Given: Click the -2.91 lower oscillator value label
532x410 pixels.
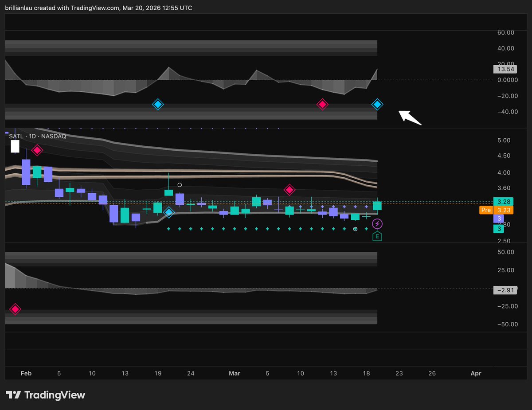Looking at the screenshot, I should pos(505,290).
